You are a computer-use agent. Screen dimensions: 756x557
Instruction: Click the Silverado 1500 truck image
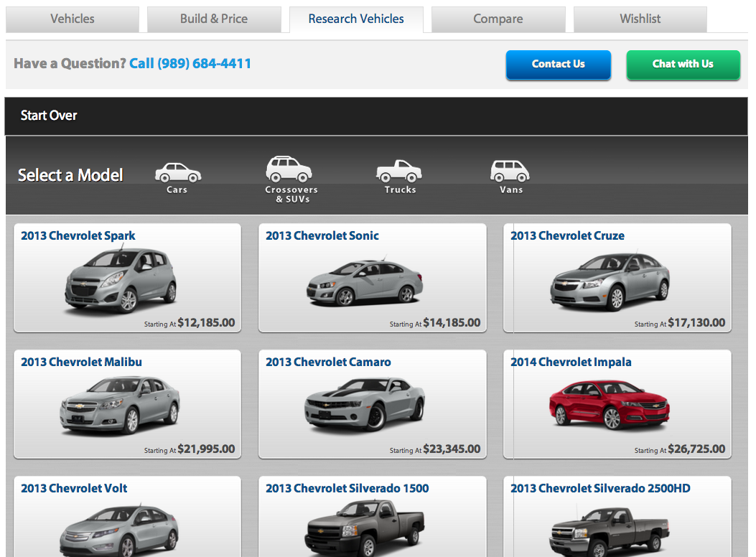(x=365, y=528)
